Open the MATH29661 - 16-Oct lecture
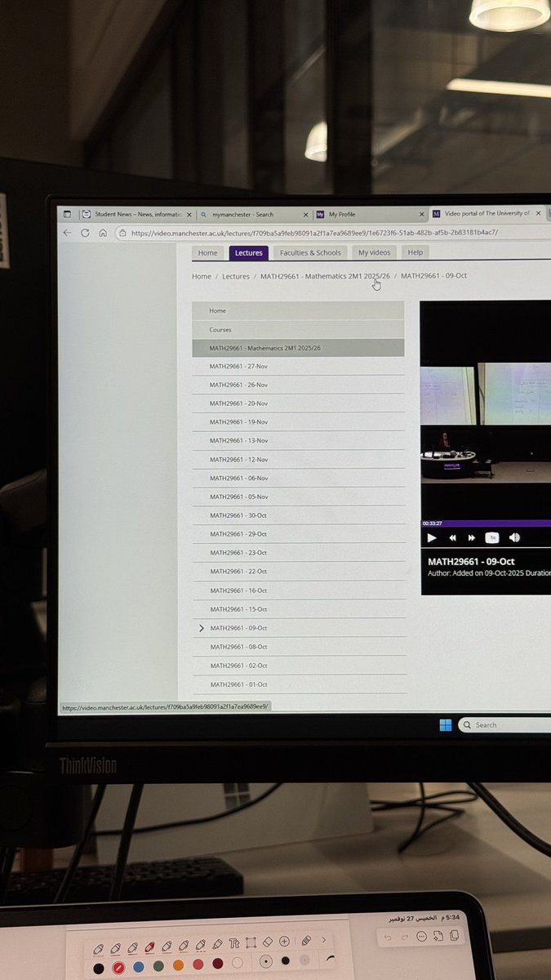 (299, 590)
